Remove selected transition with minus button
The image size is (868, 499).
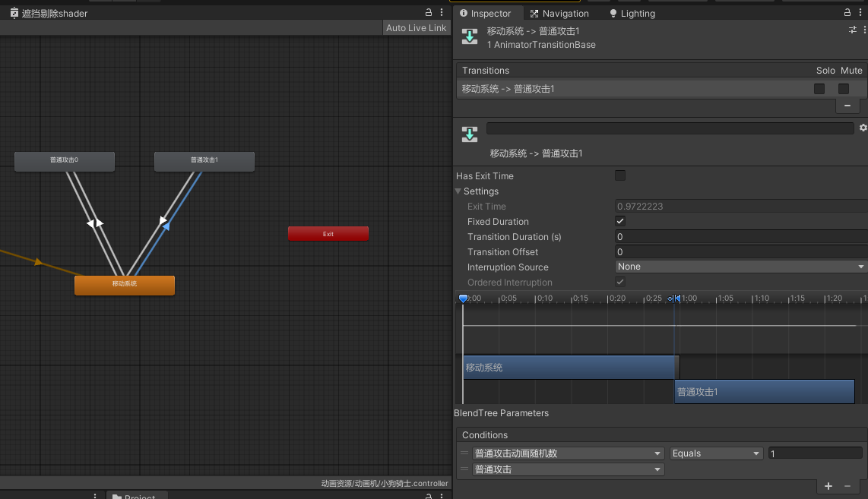[847, 106]
